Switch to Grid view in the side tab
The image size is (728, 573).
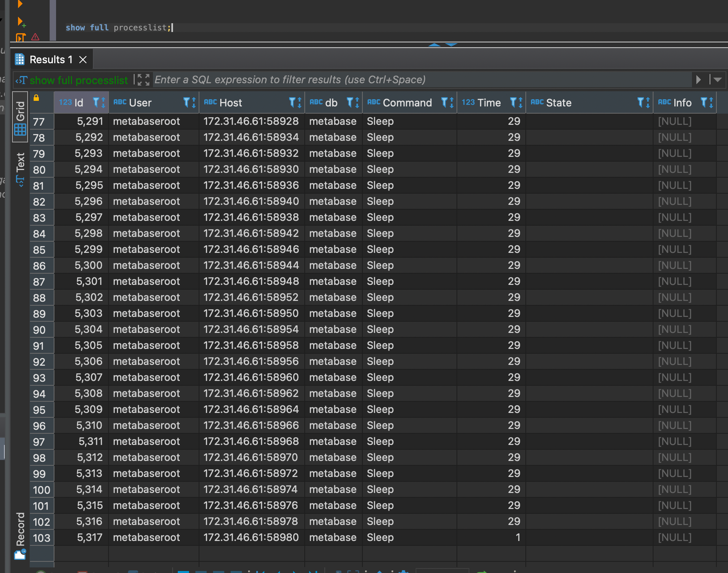pos(20,117)
